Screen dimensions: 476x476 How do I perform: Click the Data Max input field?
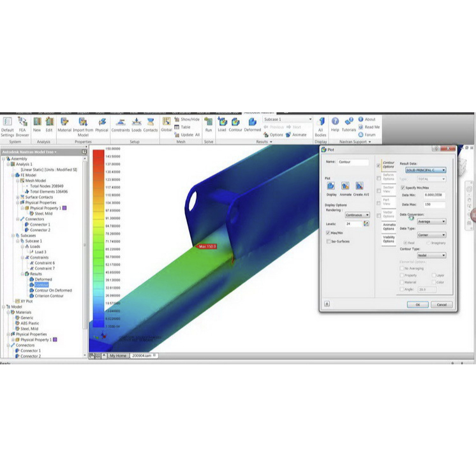click(x=434, y=204)
